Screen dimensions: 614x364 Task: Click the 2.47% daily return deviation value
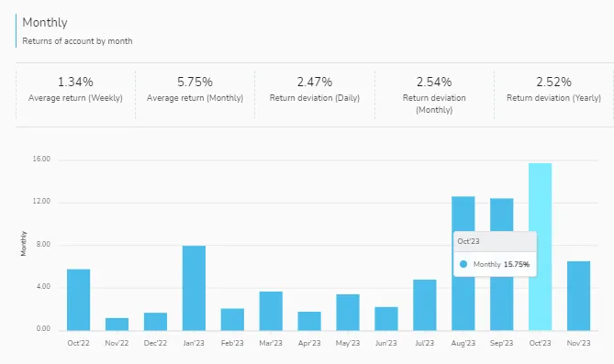pos(315,82)
